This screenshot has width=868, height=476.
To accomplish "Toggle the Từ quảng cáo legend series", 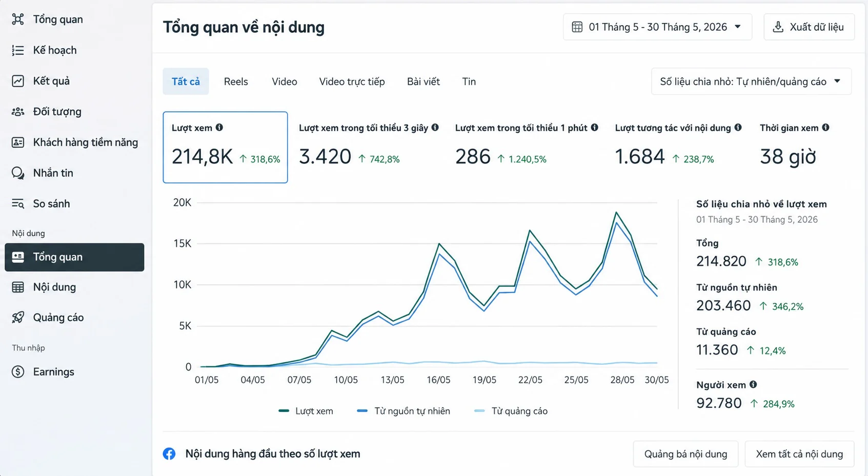I will pyautogui.click(x=511, y=411).
